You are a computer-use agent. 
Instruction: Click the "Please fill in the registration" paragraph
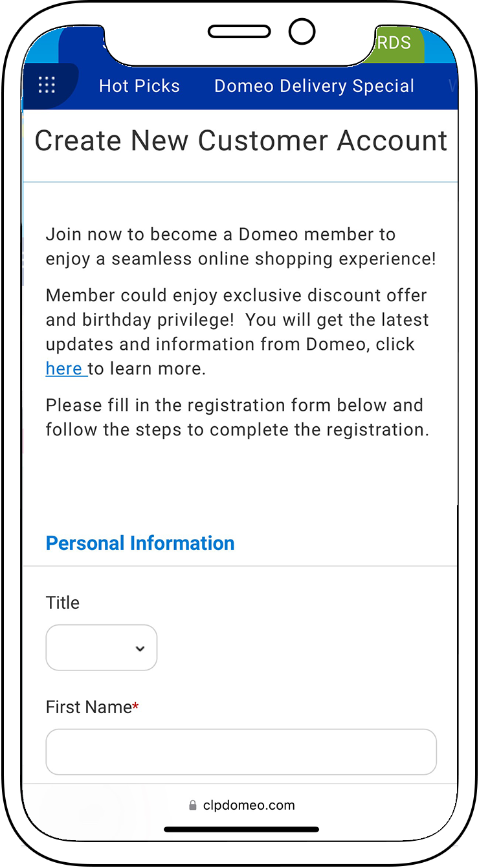(x=238, y=418)
